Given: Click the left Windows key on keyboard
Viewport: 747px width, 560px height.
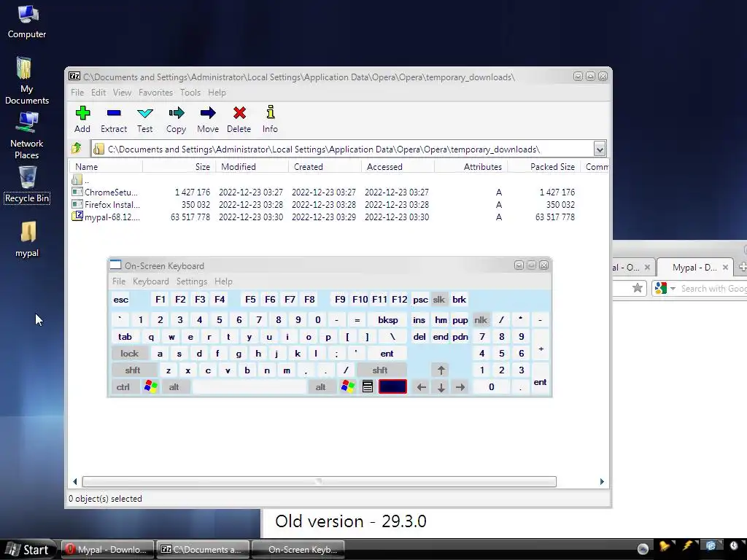Looking at the screenshot, I should click(151, 386).
